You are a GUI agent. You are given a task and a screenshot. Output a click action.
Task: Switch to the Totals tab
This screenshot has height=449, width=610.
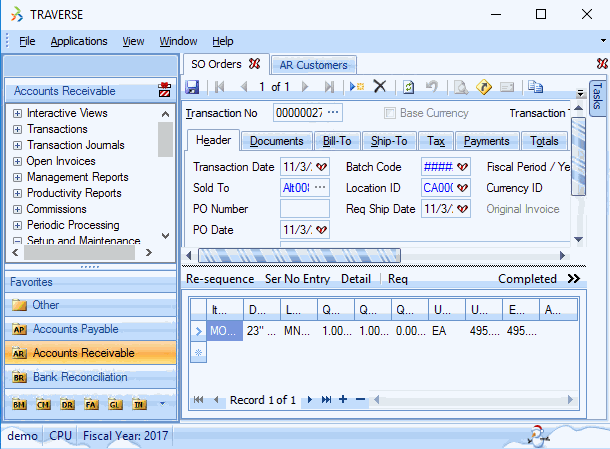pyautogui.click(x=544, y=141)
